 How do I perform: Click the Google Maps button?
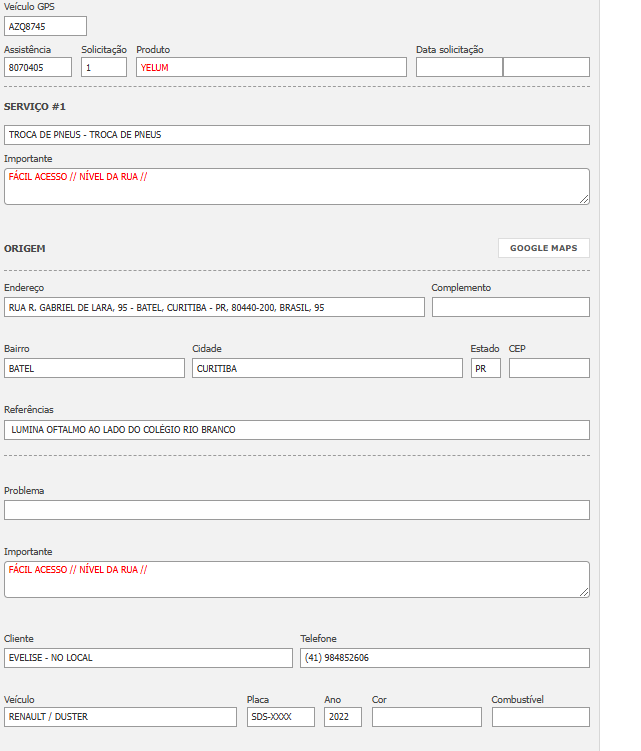coord(543,248)
